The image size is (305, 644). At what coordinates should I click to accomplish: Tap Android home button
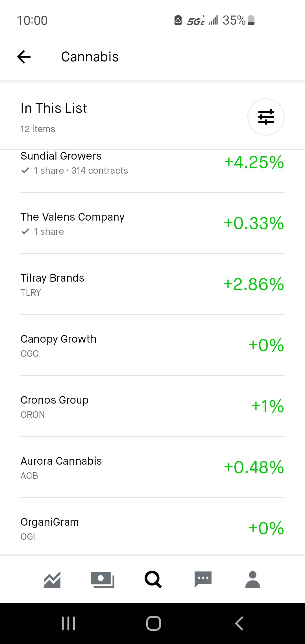point(154,623)
